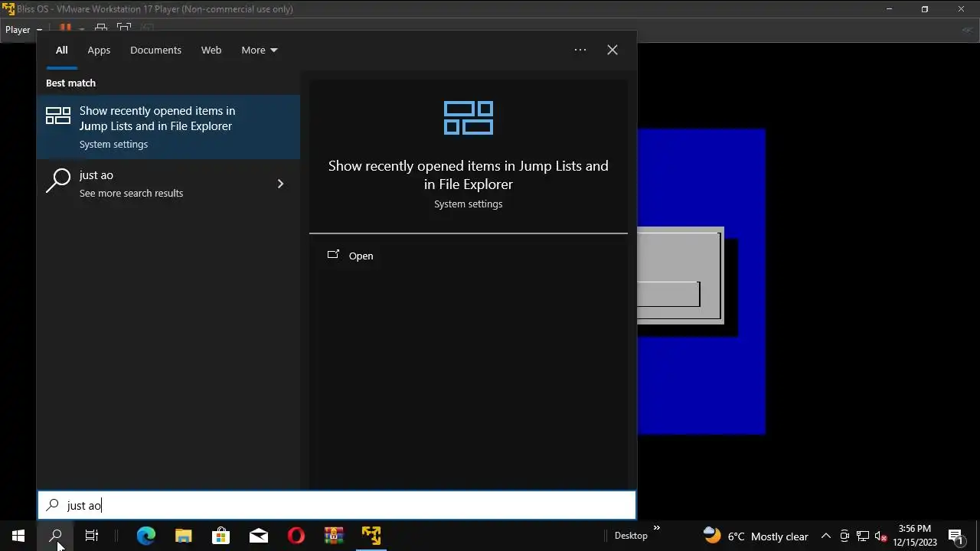Click the Desktop toolbar label on the taskbar

click(631, 536)
